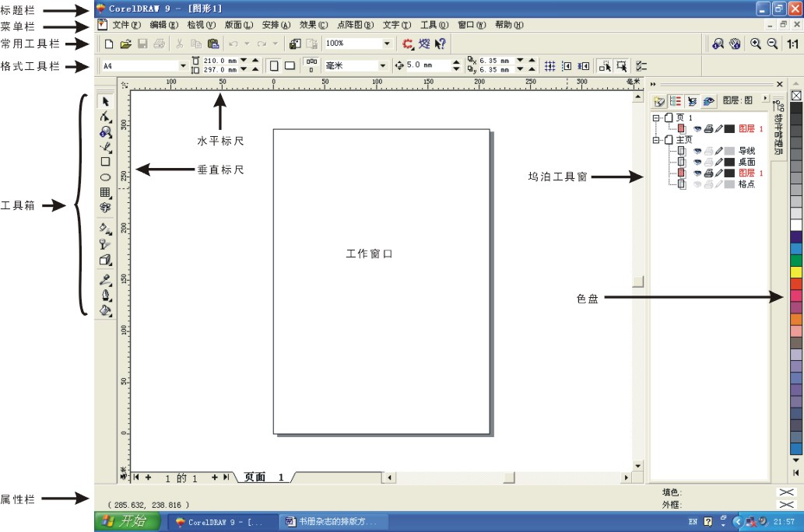Toggle visibility eye of 格点 layer
Screen dimensions: 804x532
coord(697,184)
